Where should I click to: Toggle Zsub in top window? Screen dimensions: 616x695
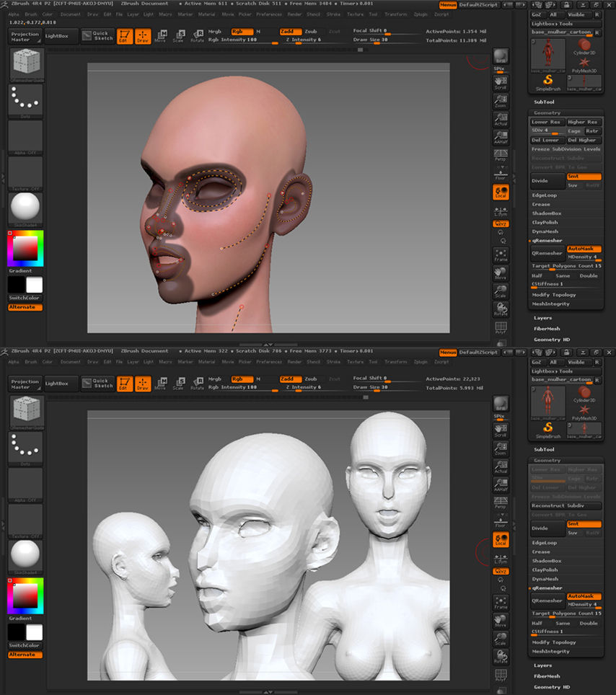(x=311, y=32)
